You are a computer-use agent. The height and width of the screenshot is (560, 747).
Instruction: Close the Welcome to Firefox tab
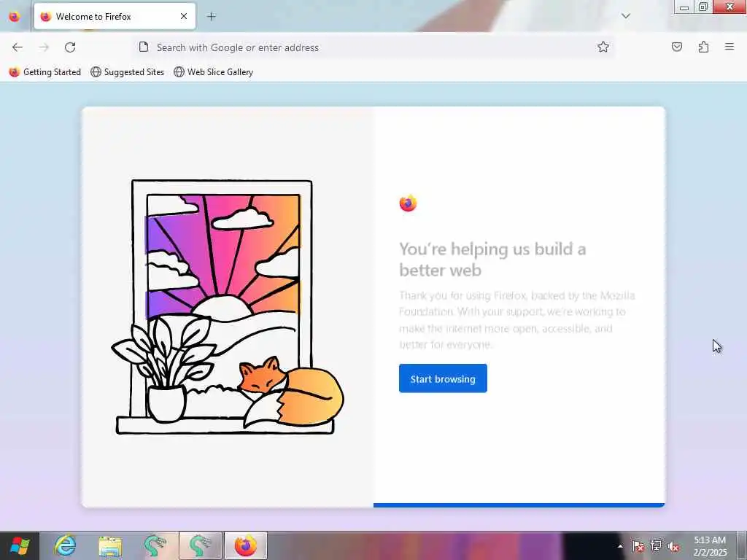click(x=184, y=17)
